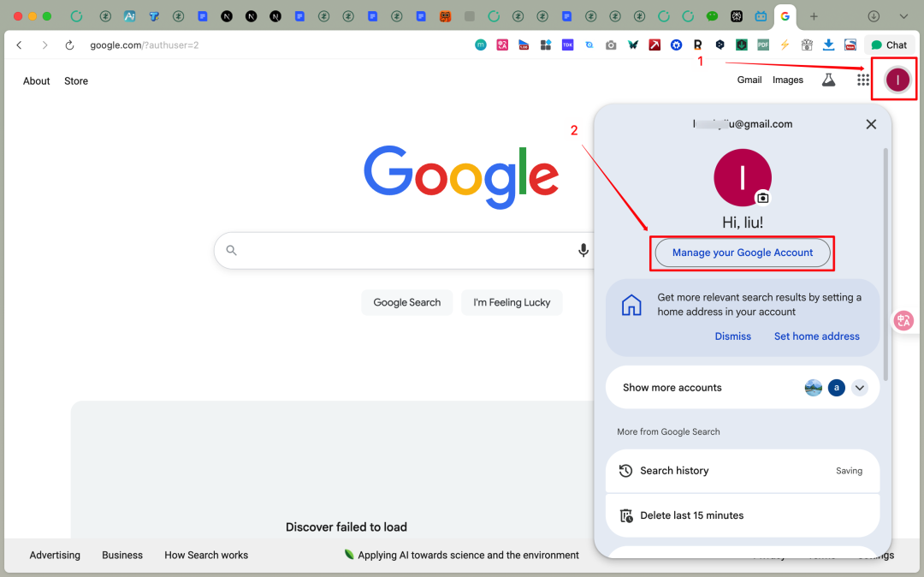The width and height of the screenshot is (924, 577).
Task: Switch to the AI-icon tab
Action: tap(130, 16)
